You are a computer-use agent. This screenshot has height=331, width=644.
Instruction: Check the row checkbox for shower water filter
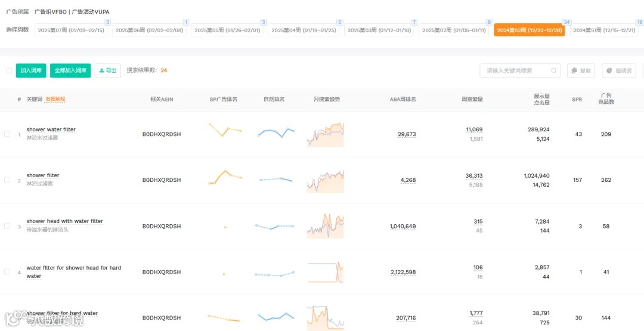click(x=7, y=134)
